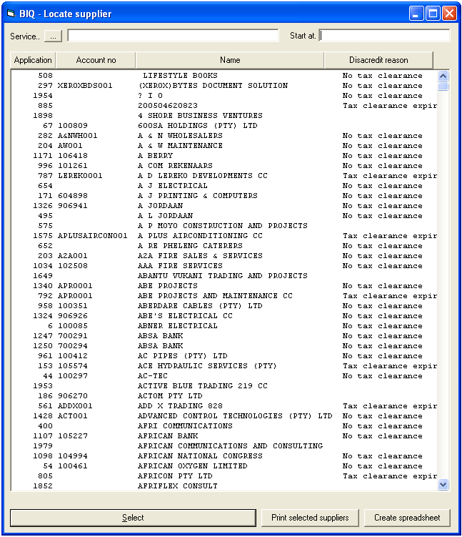Click the vertical scrollbar thumb
The width and height of the screenshot is (462, 537).
pos(443,86)
